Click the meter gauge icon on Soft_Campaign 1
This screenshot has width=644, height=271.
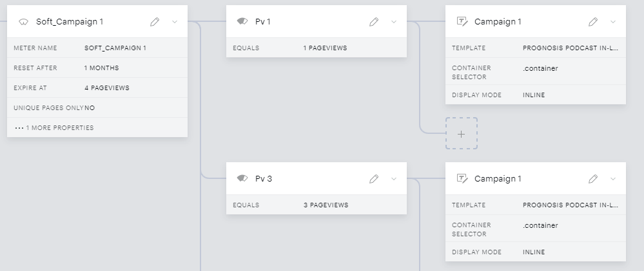(23, 22)
